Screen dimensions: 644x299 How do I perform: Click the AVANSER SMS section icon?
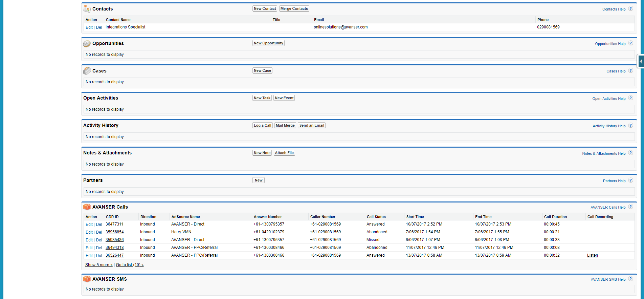(x=87, y=279)
